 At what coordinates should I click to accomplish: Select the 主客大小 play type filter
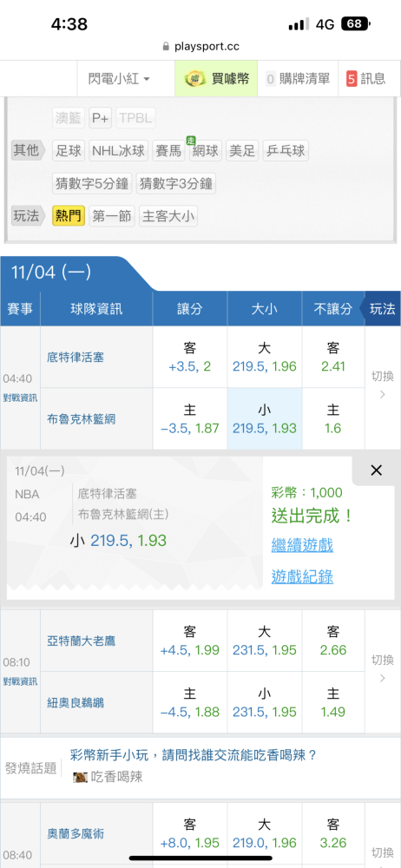[168, 216]
